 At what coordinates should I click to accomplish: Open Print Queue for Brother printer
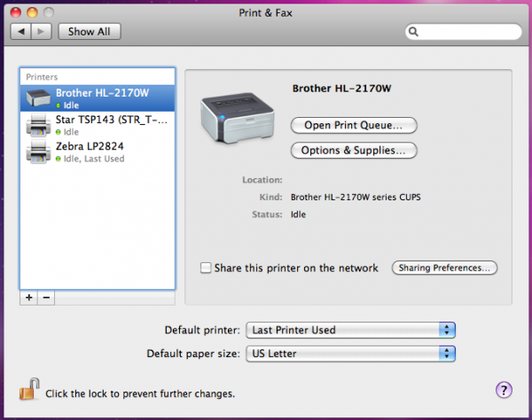[x=354, y=125]
